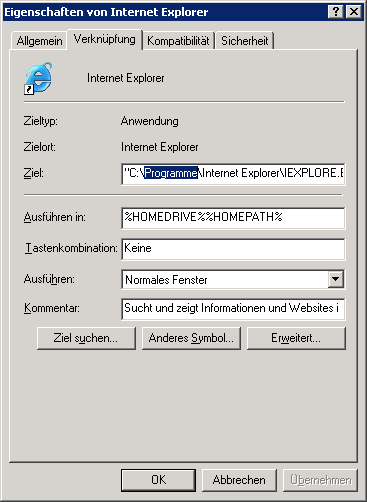367x502 pixels.
Task: Open the Kompatibilität tab
Action: [x=178, y=41]
